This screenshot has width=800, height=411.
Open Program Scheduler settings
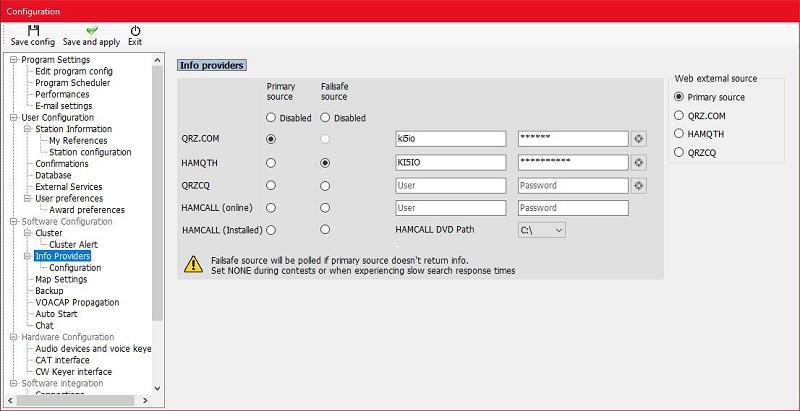tap(72, 83)
